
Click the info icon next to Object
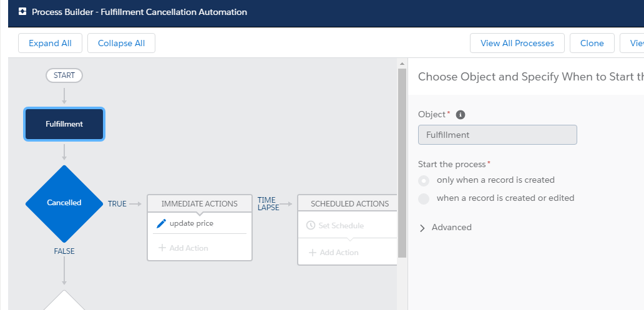coord(461,115)
